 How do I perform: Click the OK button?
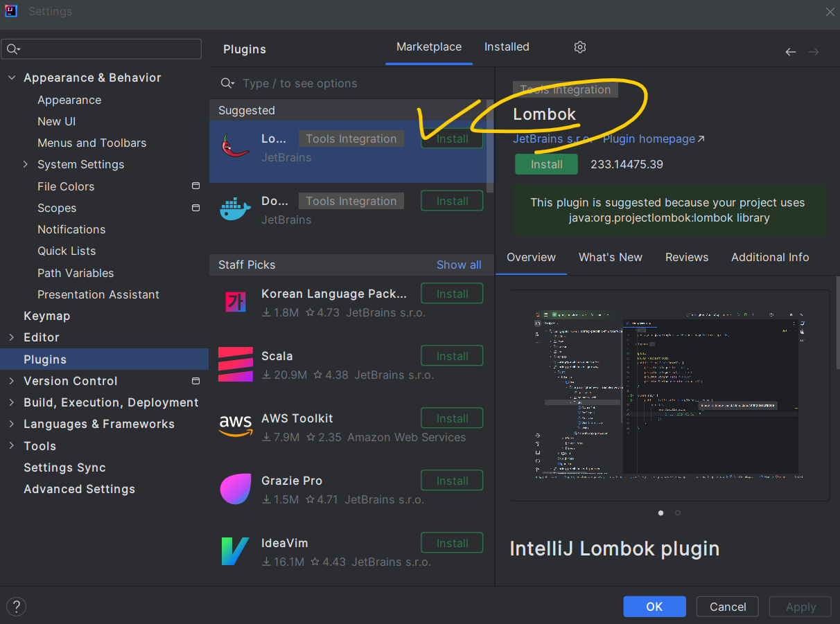(x=654, y=607)
